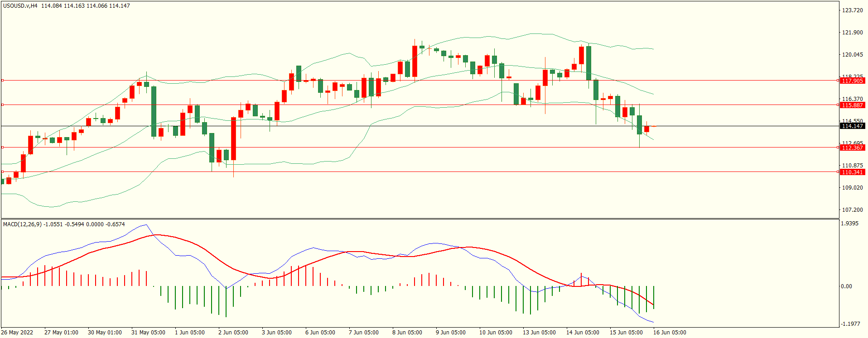
Task: Click the 31 May 05:00 date label
Action: coord(148,333)
